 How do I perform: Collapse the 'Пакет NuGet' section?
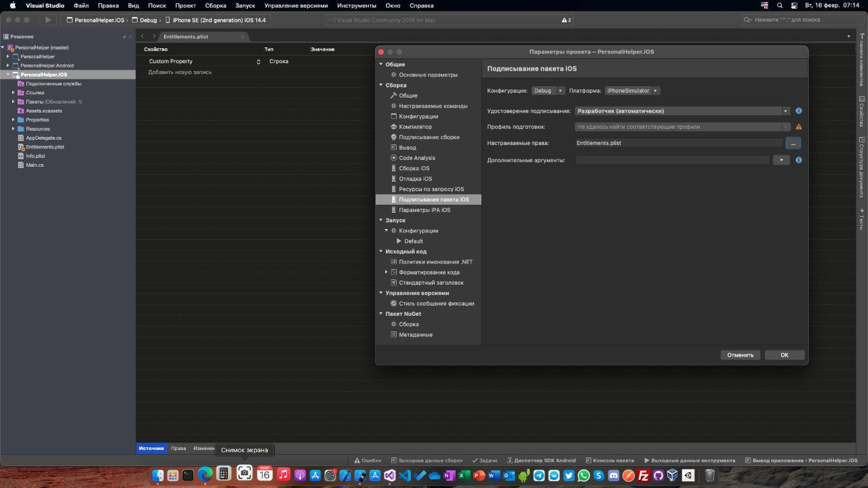click(x=380, y=314)
